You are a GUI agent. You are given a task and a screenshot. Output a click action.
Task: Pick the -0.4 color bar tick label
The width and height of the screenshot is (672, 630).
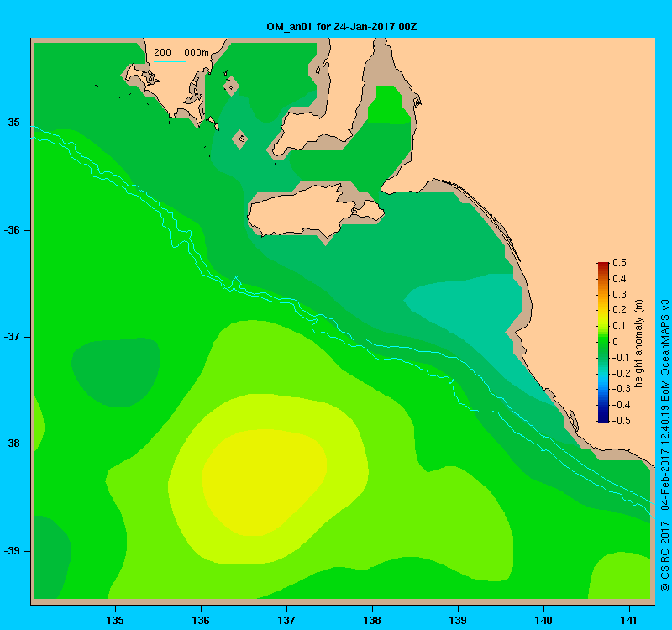click(620, 405)
